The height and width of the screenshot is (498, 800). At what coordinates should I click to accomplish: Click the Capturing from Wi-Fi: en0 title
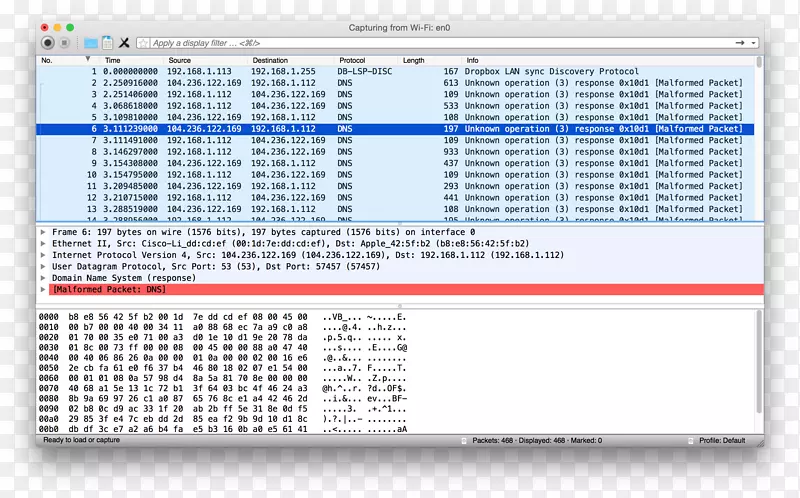(x=399, y=28)
